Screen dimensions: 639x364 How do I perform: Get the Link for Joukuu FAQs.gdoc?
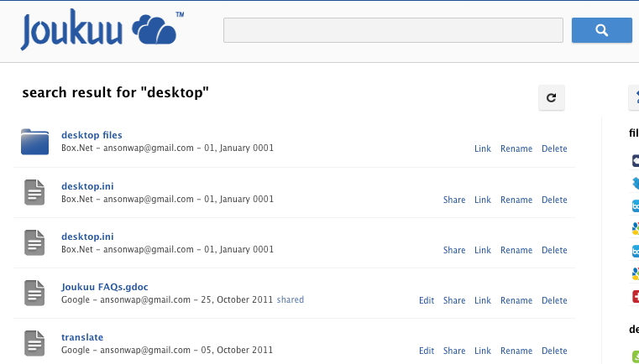point(483,300)
